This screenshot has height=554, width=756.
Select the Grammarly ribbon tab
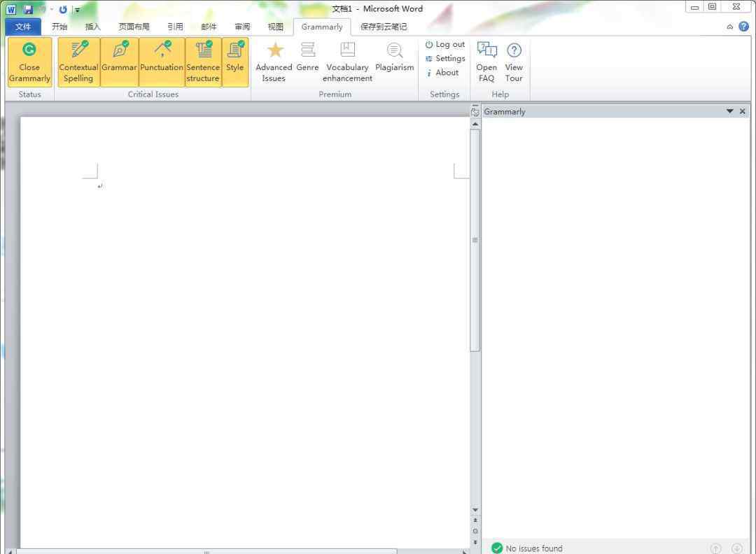click(322, 27)
